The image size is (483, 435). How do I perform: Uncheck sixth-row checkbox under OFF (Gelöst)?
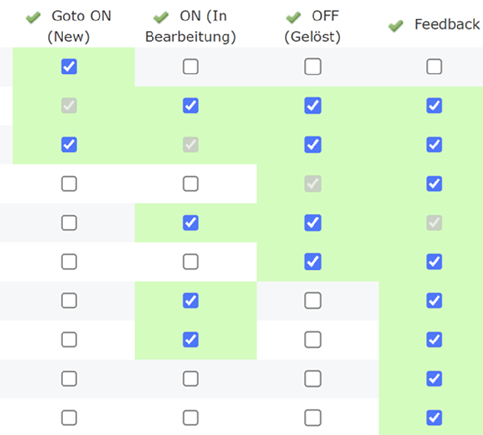pos(313,262)
